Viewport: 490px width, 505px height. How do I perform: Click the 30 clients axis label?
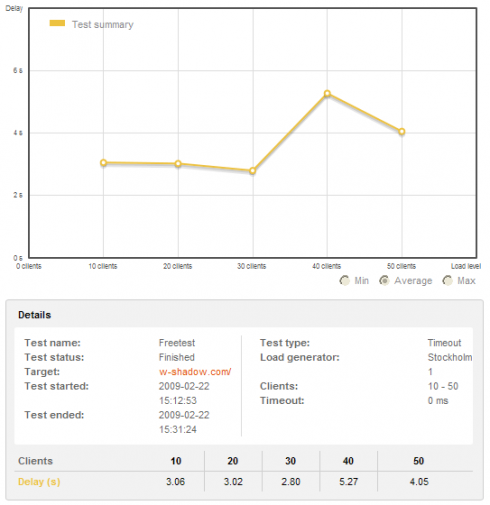tap(252, 266)
